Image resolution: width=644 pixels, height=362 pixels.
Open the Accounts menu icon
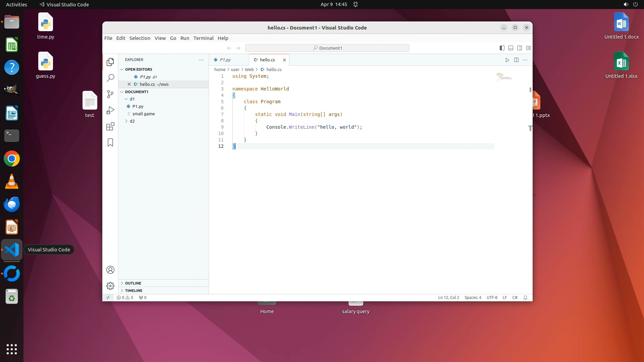(x=110, y=270)
